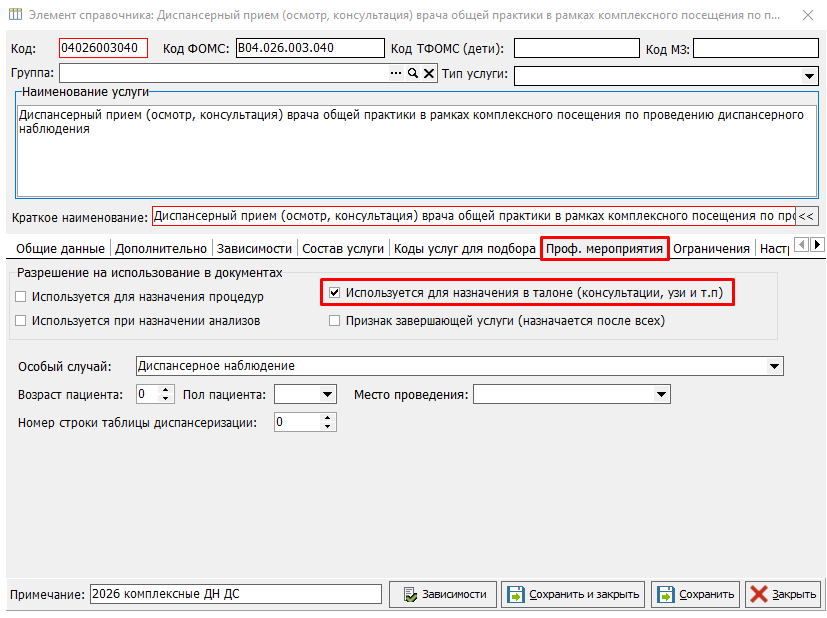Viewport: 827px width, 618px height.
Task: Expand the Место проведения dropdown
Action: [661, 394]
